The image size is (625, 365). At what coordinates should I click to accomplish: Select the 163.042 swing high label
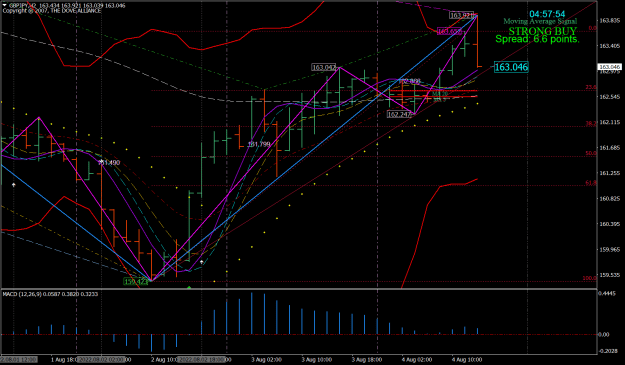(x=323, y=67)
